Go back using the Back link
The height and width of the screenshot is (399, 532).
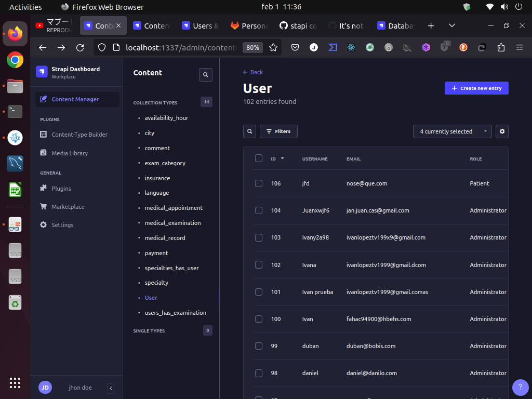(253, 72)
